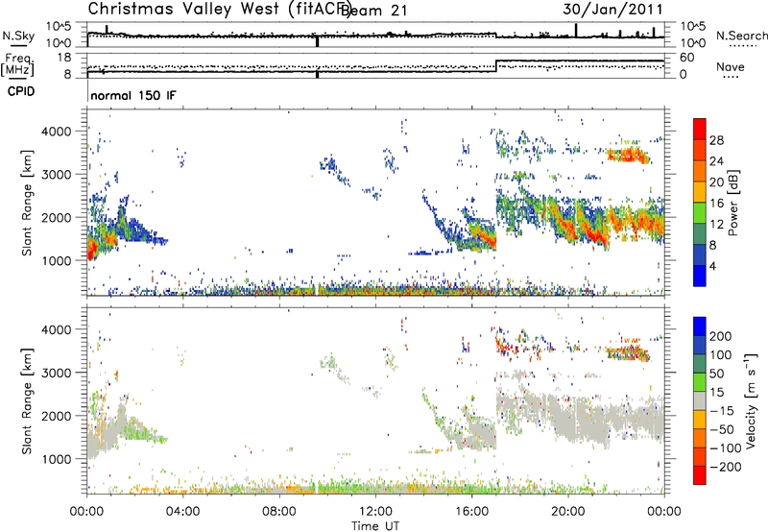
Task: Click the frequency step-up at 17:00 in the Freq panel
Action: [x=496, y=66]
